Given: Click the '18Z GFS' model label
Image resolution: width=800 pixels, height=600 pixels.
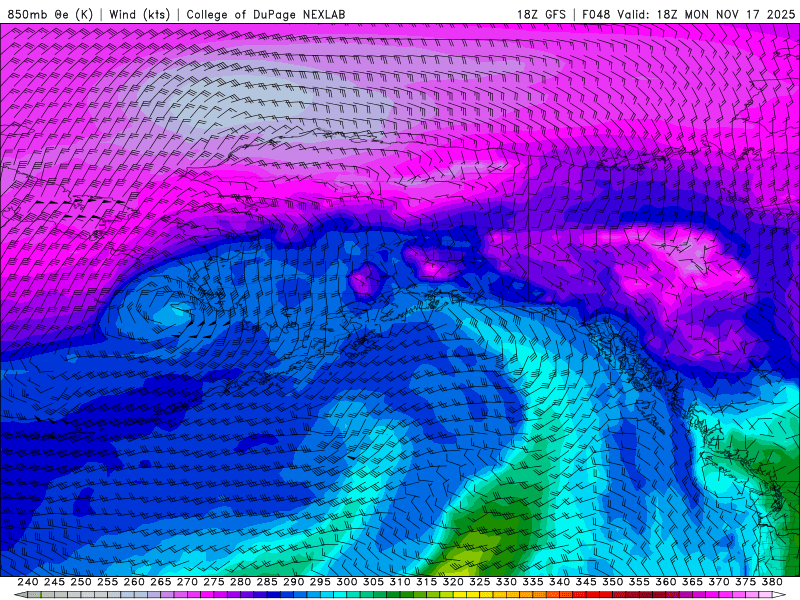Looking at the screenshot, I should click(541, 14).
